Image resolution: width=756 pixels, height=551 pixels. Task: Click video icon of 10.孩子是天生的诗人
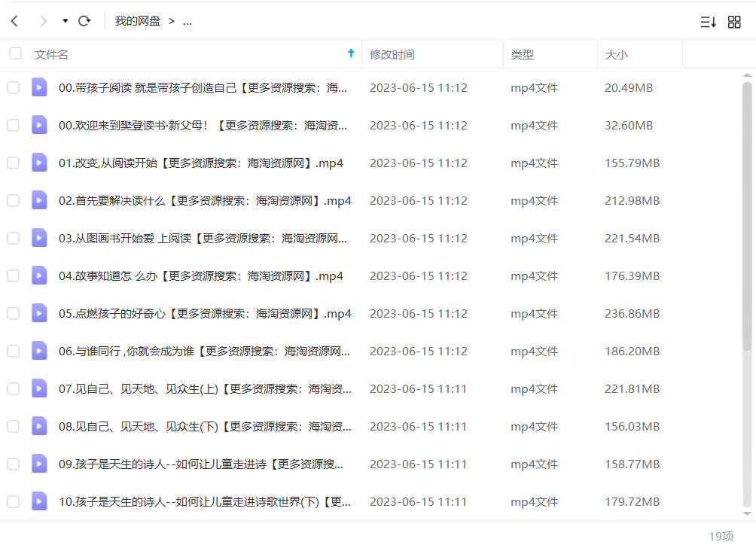pos(39,501)
